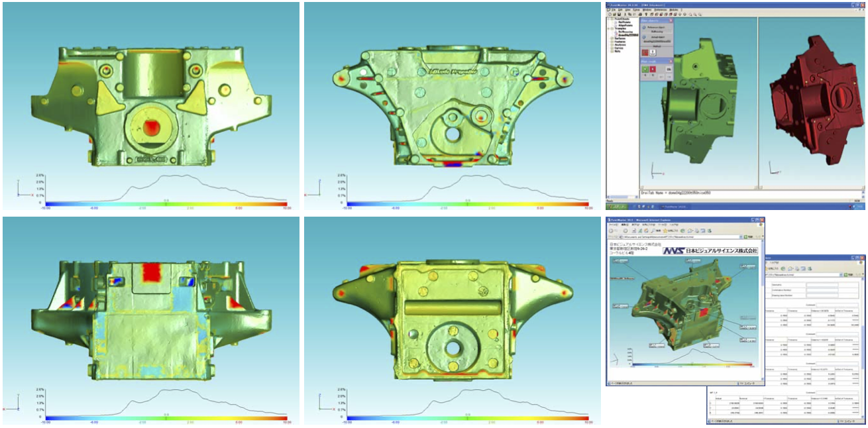
Task: Click the Surfaces item in the object tree
Action: coord(620,38)
